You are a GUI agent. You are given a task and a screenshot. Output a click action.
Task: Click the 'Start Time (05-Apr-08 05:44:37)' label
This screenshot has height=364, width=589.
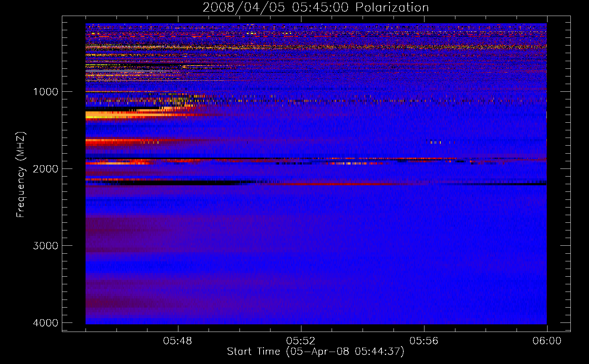point(316,352)
